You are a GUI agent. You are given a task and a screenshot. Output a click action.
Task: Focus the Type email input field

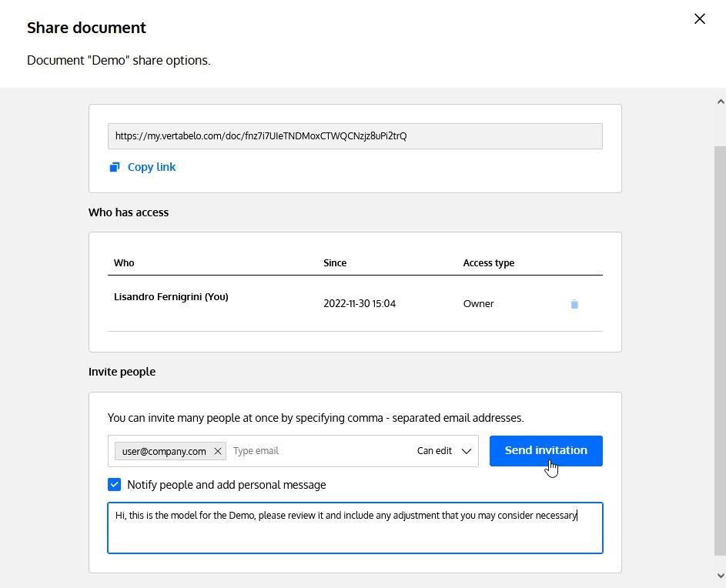tap(320, 451)
